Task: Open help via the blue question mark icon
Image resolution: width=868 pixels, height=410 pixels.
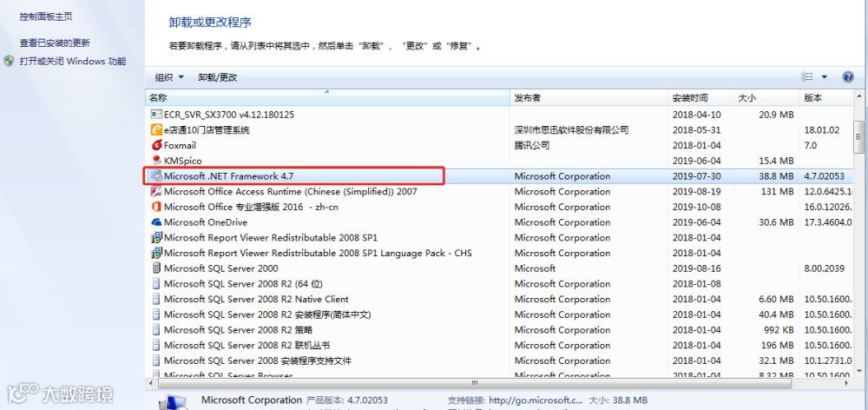Action: (x=847, y=77)
